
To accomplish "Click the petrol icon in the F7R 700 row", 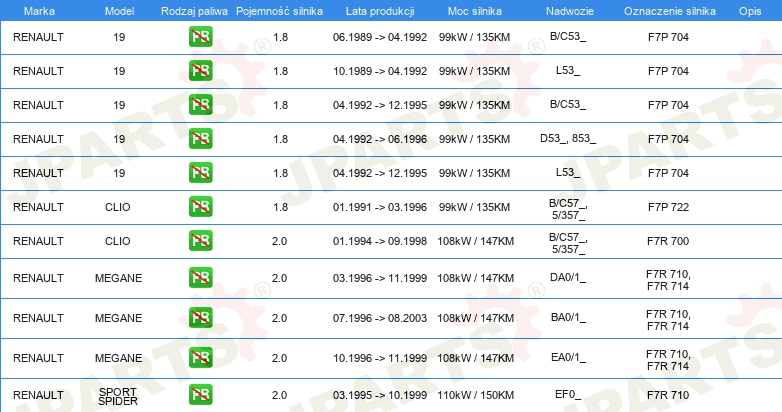I will pyautogui.click(x=200, y=240).
